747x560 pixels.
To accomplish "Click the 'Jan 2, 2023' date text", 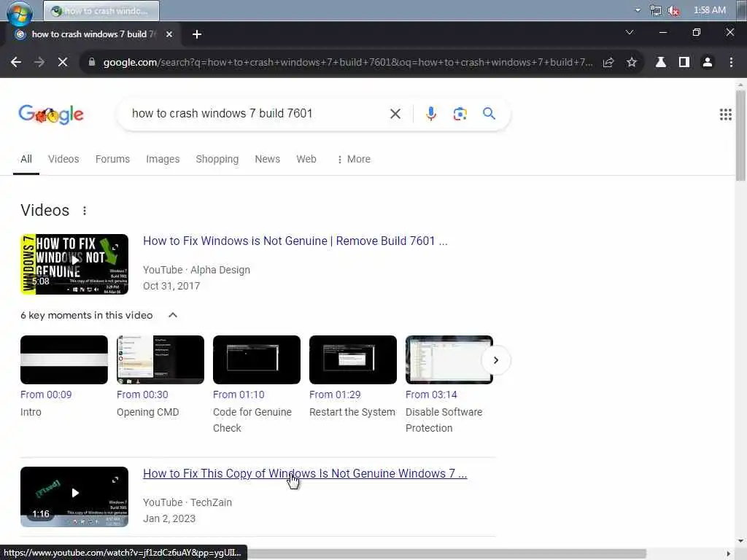I will pos(169,518).
